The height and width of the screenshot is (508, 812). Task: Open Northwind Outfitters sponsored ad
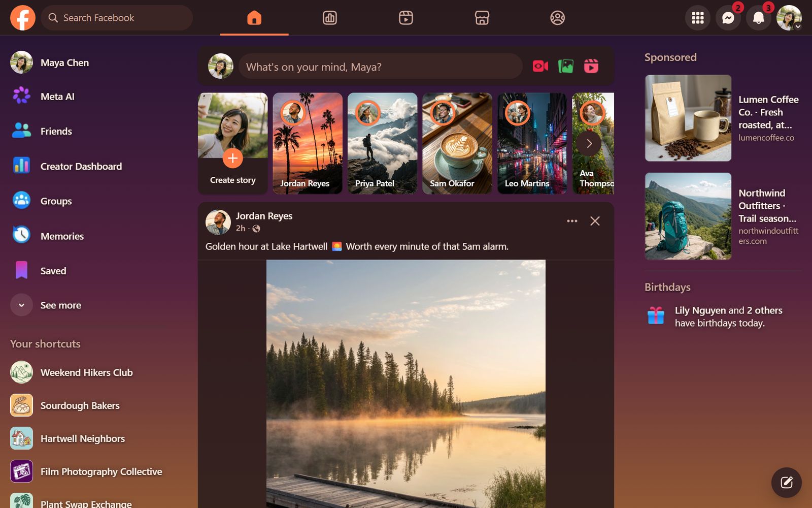pos(723,216)
